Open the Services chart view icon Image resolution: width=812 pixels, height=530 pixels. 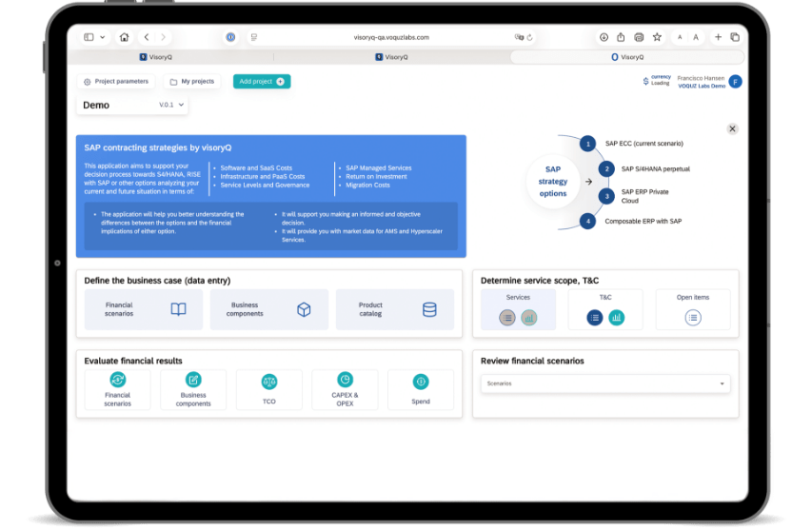pos(528,317)
